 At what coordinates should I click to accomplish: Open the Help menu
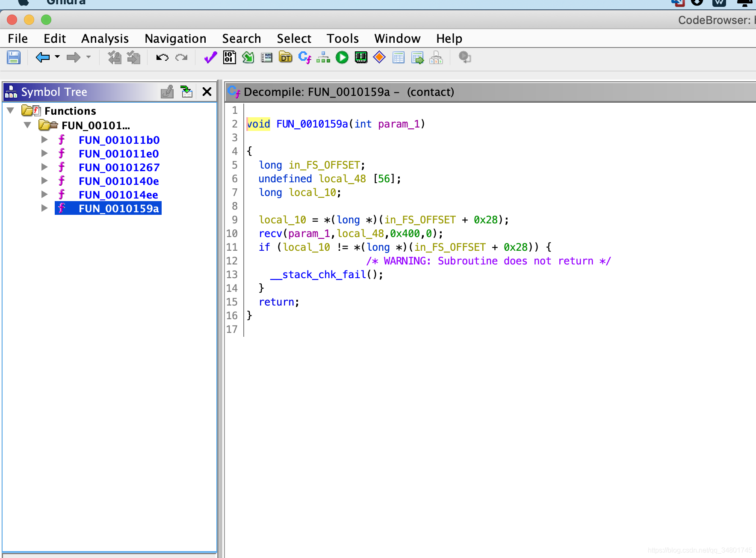449,39
